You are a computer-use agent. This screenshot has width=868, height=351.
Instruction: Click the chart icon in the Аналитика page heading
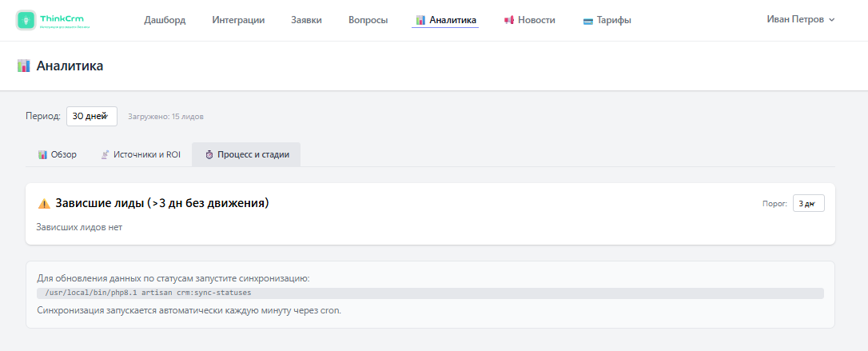24,66
